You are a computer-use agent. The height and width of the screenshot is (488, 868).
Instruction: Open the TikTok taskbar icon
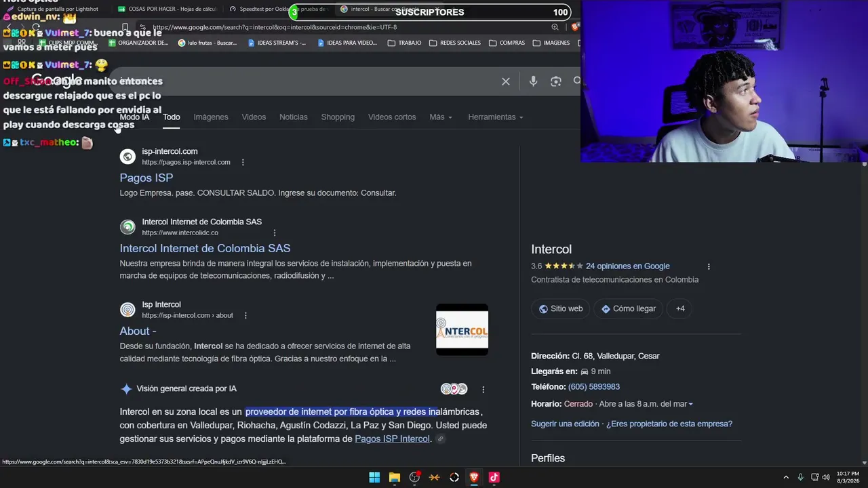pyautogui.click(x=494, y=477)
